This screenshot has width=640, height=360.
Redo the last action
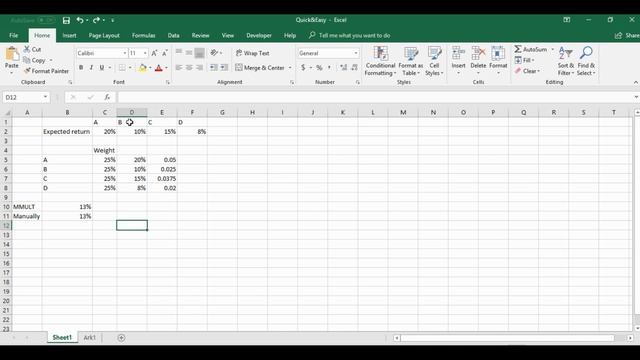[96, 20]
